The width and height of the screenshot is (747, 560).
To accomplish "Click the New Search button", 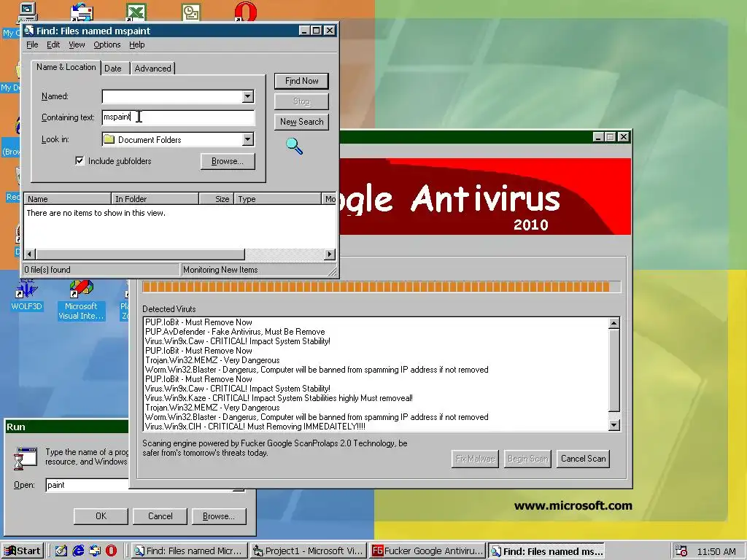I will pyautogui.click(x=301, y=122).
